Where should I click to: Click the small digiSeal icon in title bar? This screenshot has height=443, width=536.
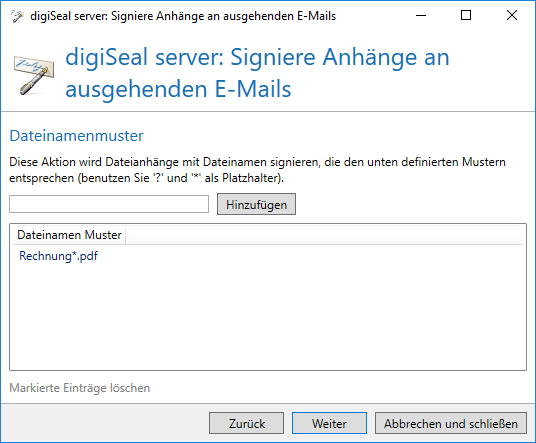pos(17,16)
